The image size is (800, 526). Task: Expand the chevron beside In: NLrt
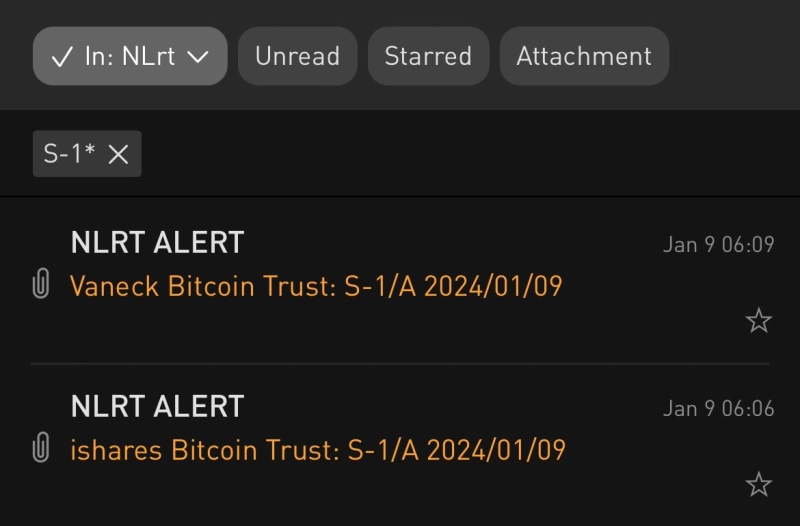click(198, 57)
